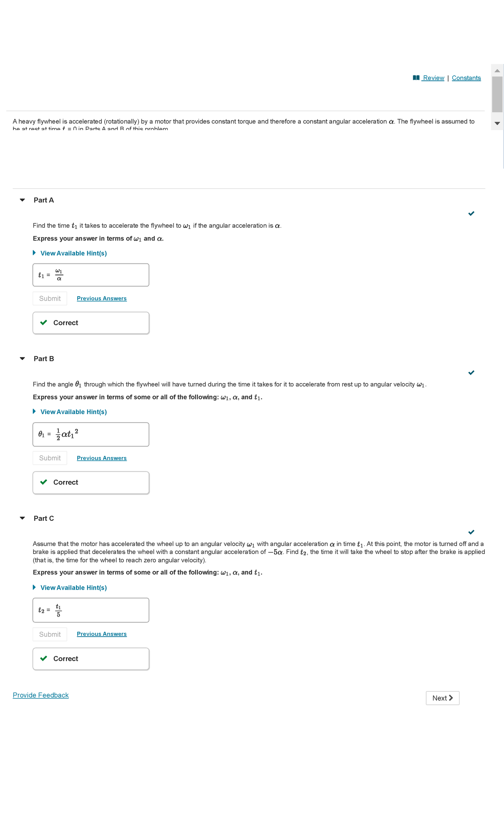Click the green checkmark beside Part C
The height and width of the screenshot is (830, 504).
pyautogui.click(x=471, y=532)
